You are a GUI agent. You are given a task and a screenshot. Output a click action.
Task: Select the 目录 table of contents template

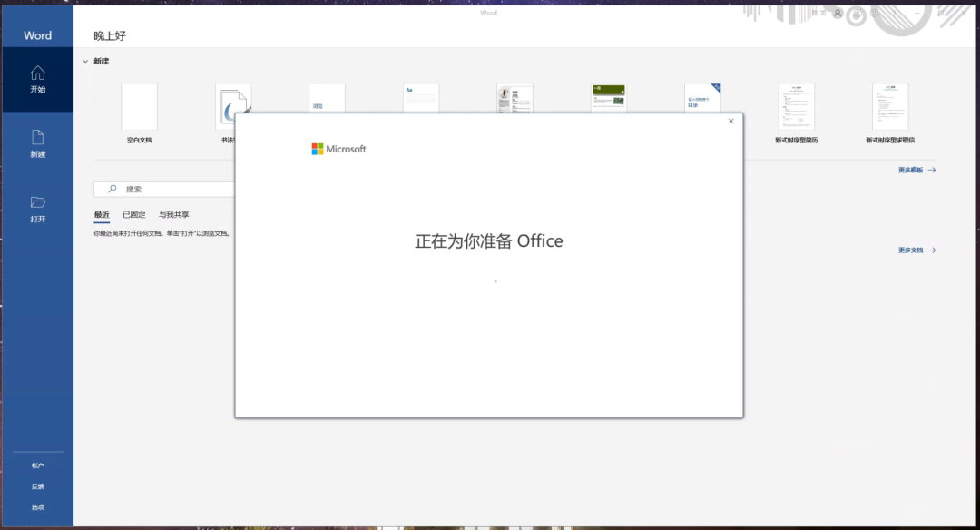pyautogui.click(x=702, y=98)
